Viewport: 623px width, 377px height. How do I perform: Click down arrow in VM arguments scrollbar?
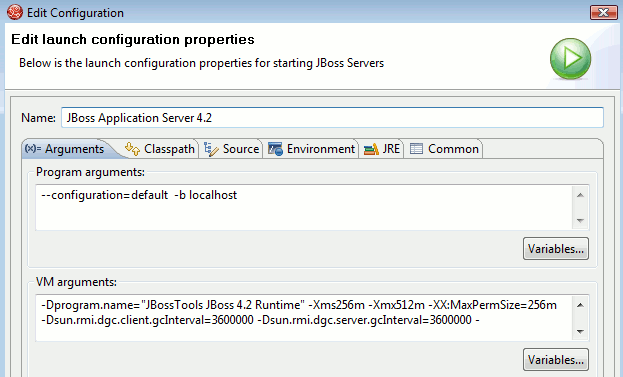click(x=580, y=331)
